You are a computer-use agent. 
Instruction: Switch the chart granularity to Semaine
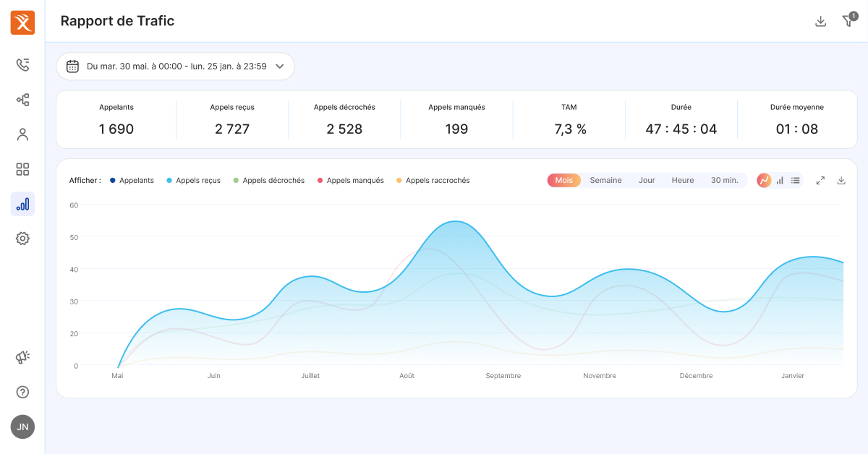coord(605,180)
